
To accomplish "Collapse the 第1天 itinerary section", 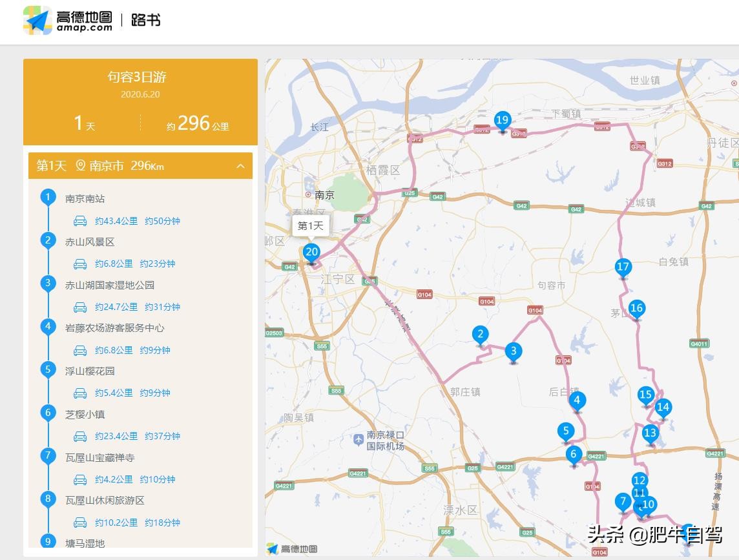I will point(239,166).
